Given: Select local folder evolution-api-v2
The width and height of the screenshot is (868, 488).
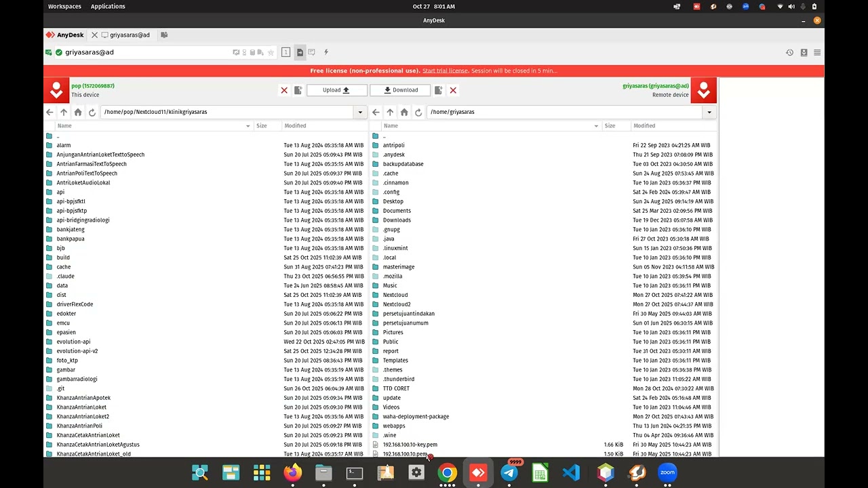Looking at the screenshot, I should pos(77,351).
